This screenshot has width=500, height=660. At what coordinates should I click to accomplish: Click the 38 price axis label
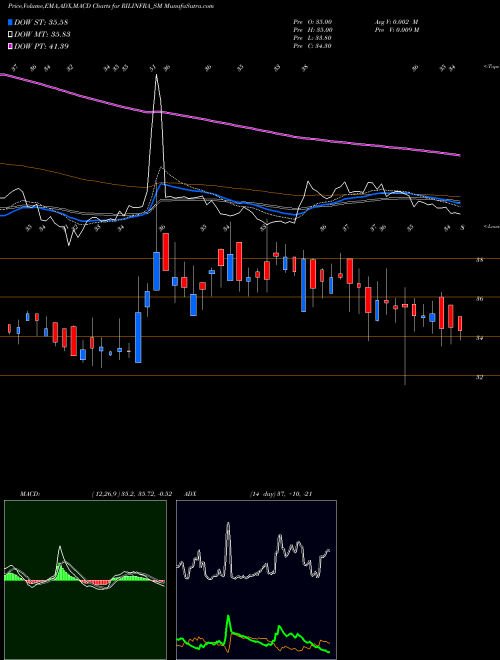click(x=479, y=260)
